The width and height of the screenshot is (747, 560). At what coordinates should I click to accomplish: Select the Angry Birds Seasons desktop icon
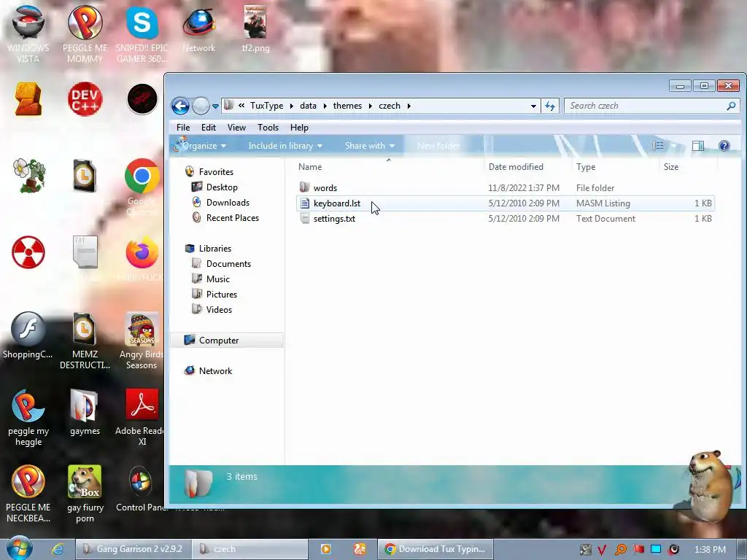point(142,341)
